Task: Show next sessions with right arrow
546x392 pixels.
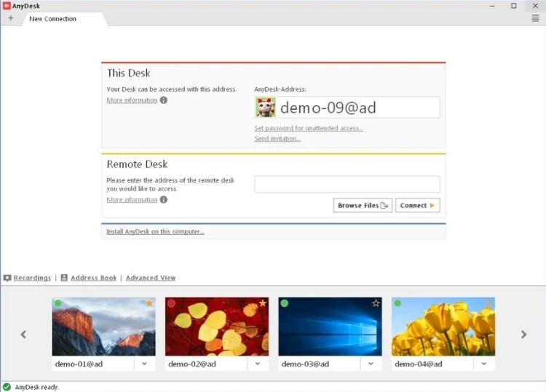Action: 523,335
